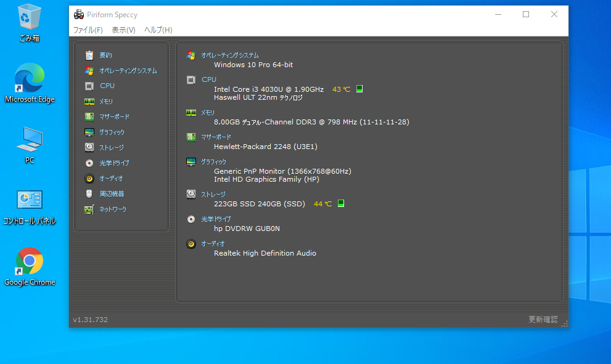This screenshot has height=364, width=611.
Task: Click the Intel HD Graphics Family text
Action: (266, 179)
